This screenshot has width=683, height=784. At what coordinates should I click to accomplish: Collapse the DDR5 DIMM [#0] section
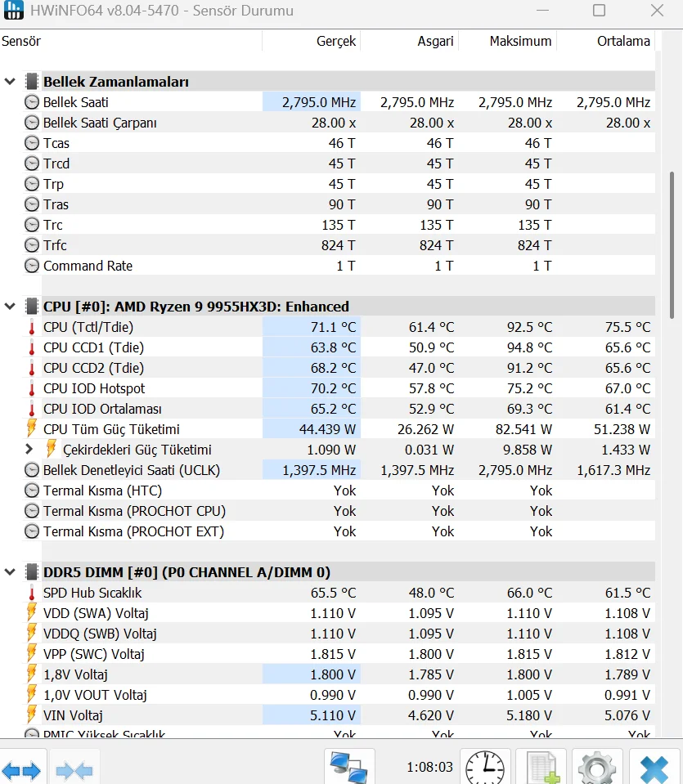click(x=11, y=572)
